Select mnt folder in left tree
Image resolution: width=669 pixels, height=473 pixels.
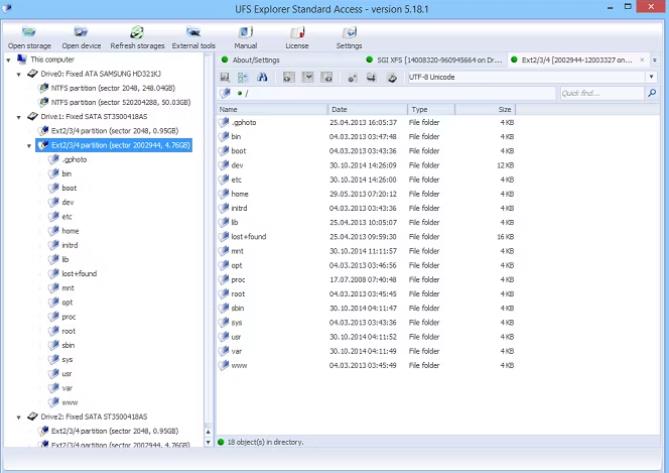coord(68,288)
